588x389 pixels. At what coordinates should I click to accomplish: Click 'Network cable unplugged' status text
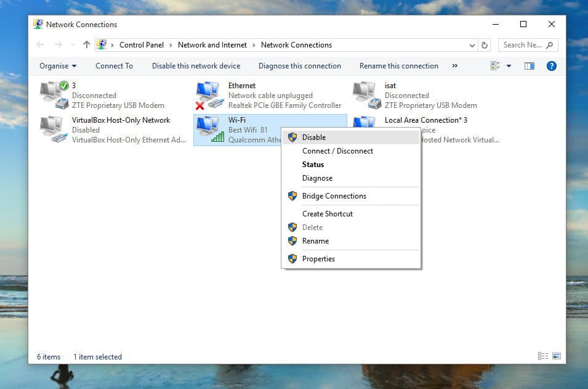pyautogui.click(x=270, y=96)
